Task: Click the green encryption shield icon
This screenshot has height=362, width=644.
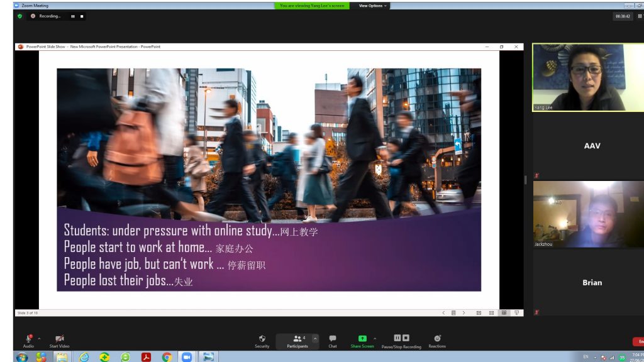Action: tap(19, 16)
